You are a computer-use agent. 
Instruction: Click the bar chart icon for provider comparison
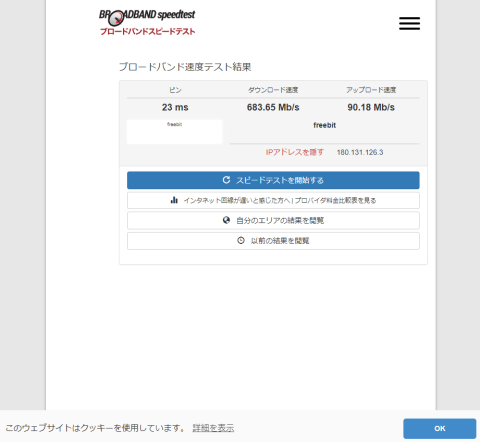(x=174, y=200)
